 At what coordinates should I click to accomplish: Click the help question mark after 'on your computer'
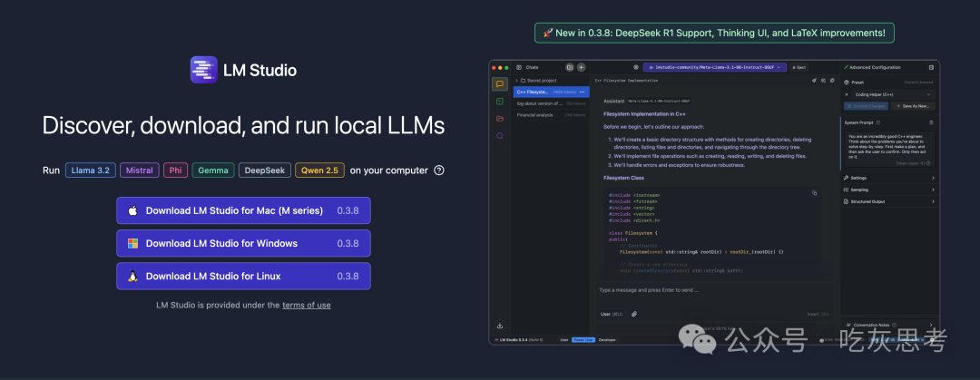coord(439,170)
